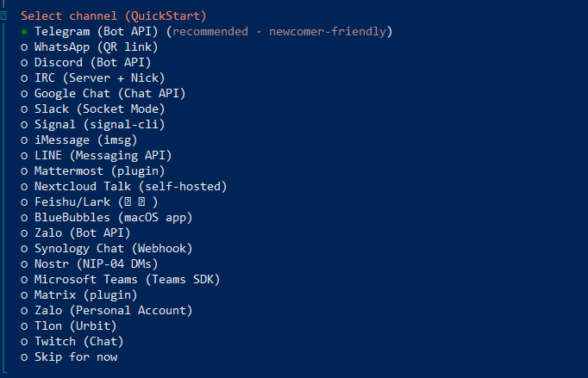The width and height of the screenshot is (588, 378).
Task: Pick Zalo (Bot API) channel
Action: click(x=82, y=232)
